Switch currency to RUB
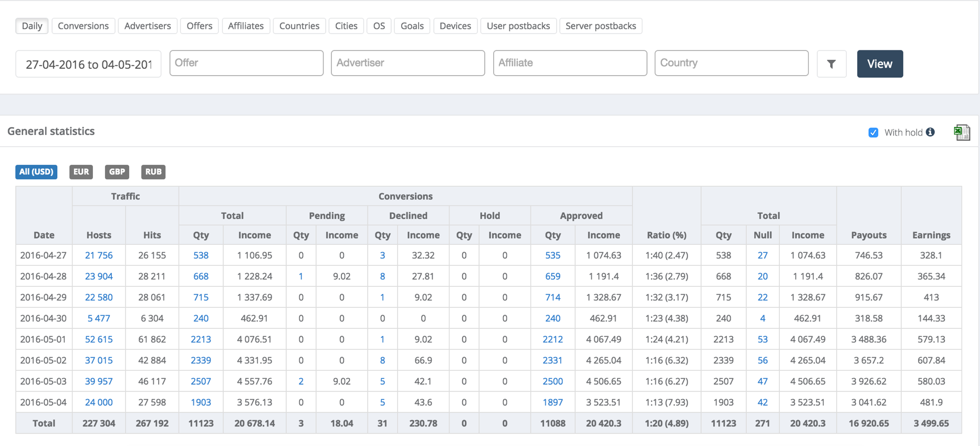Image resolution: width=980 pixels, height=446 pixels. click(153, 172)
